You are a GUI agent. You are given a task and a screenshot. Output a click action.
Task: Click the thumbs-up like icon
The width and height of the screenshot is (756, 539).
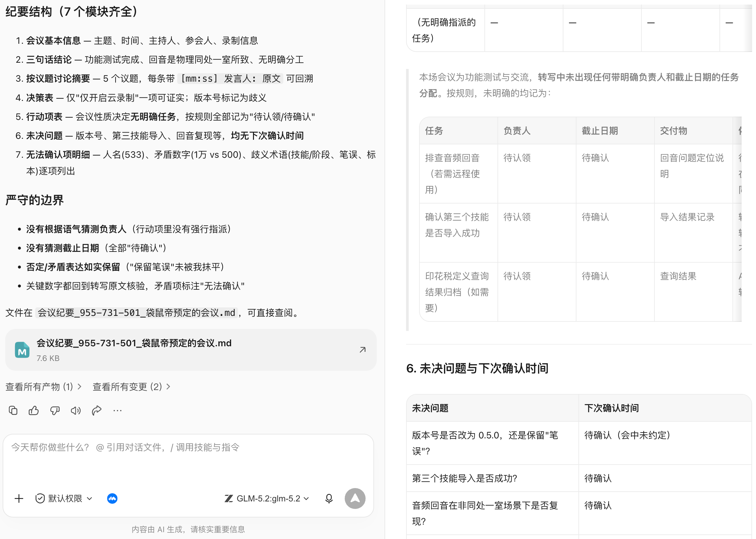click(x=34, y=411)
